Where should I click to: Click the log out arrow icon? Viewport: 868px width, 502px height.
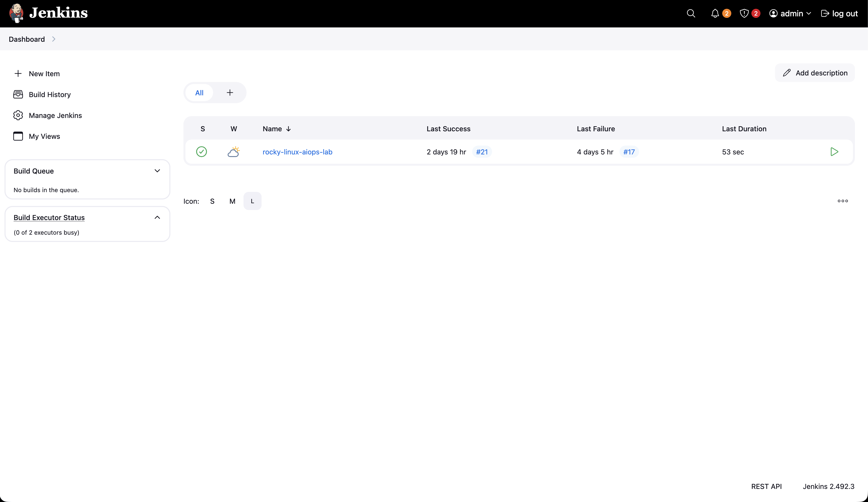pyautogui.click(x=825, y=13)
